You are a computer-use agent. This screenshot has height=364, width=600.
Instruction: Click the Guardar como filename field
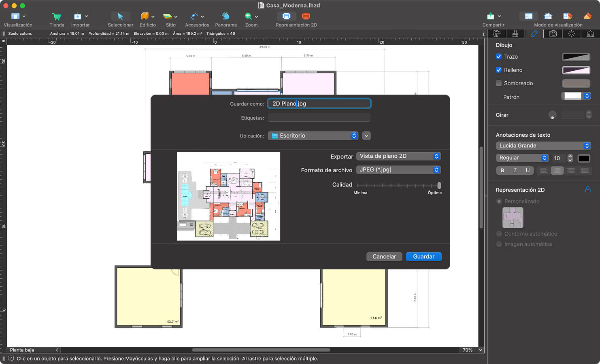[x=319, y=104]
